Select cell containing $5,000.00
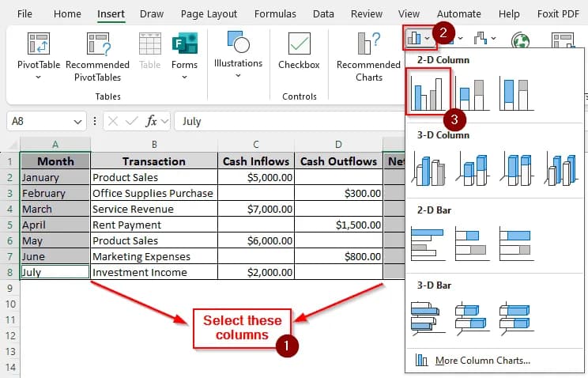This screenshot has height=378, width=588. pyautogui.click(x=256, y=177)
